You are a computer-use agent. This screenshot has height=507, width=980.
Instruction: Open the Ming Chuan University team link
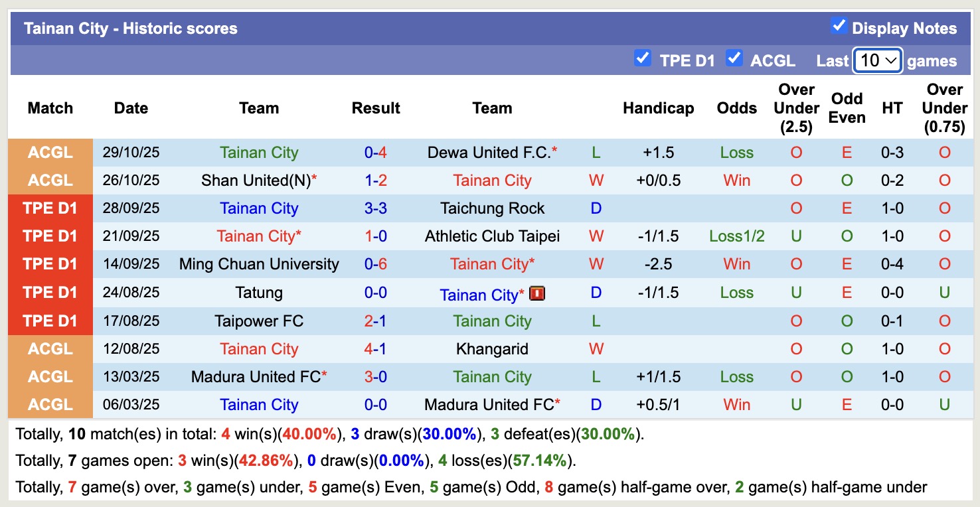tap(259, 264)
